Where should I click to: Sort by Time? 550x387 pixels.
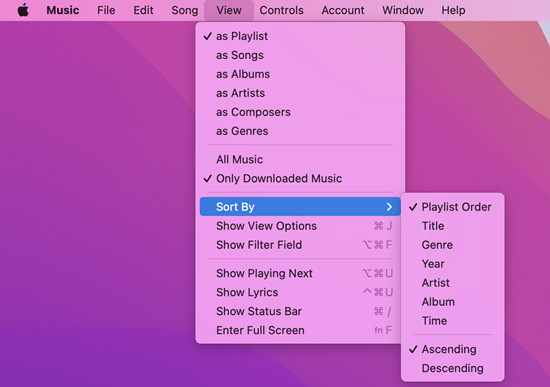click(452, 320)
